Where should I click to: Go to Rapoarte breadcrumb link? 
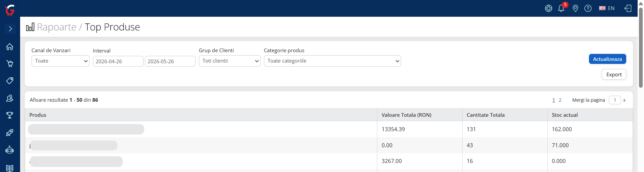pos(57,27)
